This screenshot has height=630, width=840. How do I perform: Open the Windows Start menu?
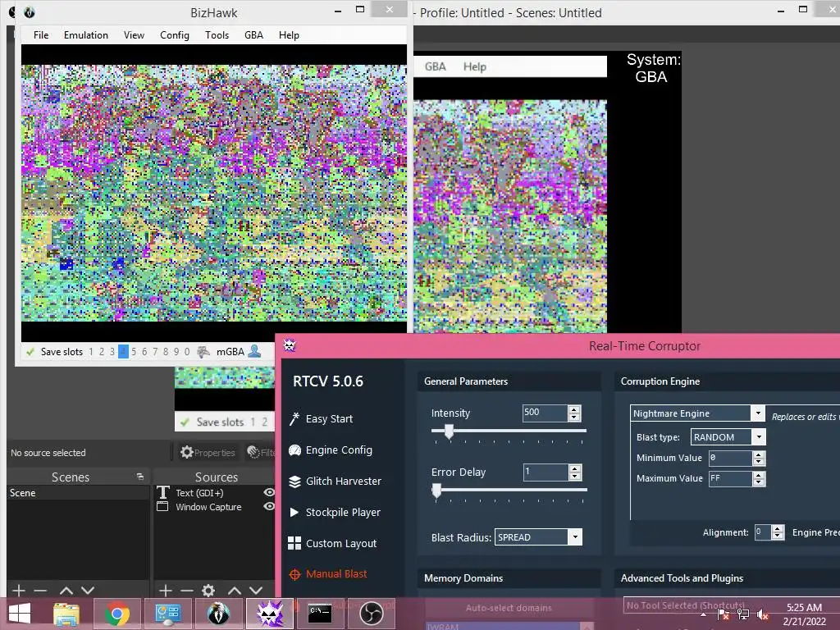click(20, 614)
